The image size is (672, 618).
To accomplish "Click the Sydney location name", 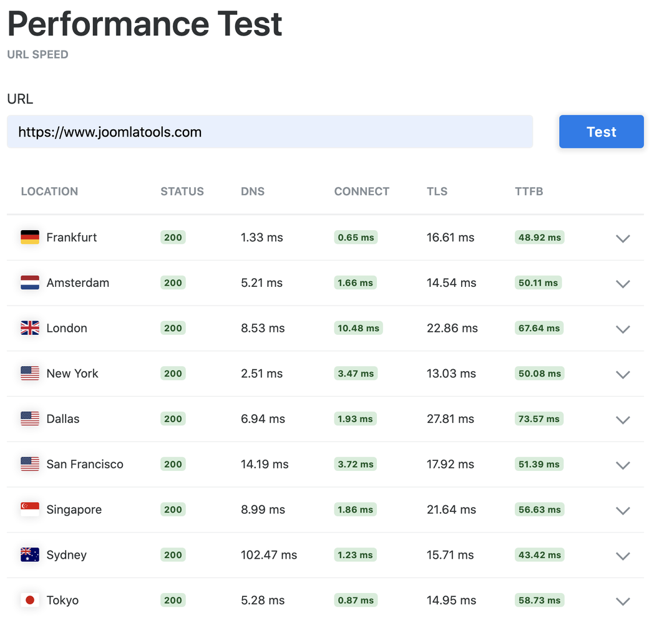I will (x=66, y=556).
